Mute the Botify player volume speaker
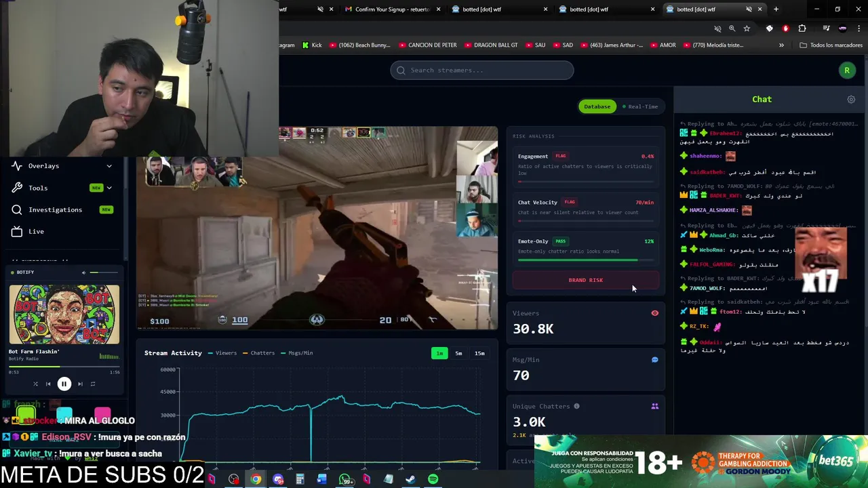The image size is (868, 488). tap(84, 272)
